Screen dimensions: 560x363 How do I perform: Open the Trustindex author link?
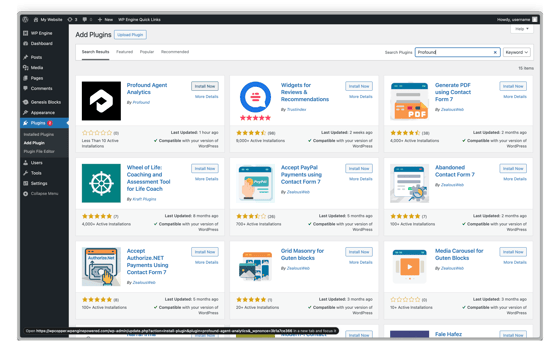click(x=296, y=110)
